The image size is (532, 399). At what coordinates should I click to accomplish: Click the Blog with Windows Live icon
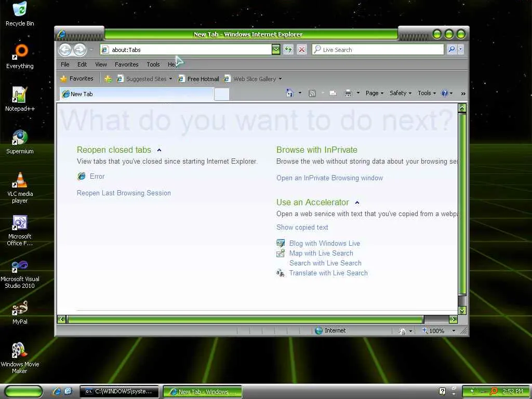coord(280,243)
